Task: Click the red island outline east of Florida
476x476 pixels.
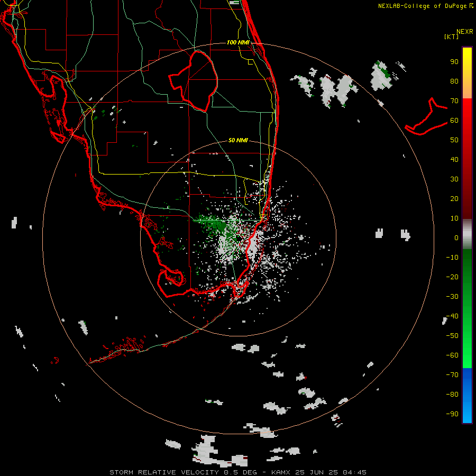Action: pos(426,116)
